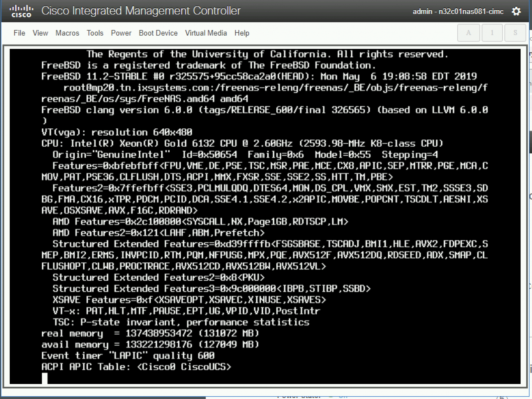Open the Virtual Media menu
Viewport: 532px width, 399px height.
click(206, 33)
